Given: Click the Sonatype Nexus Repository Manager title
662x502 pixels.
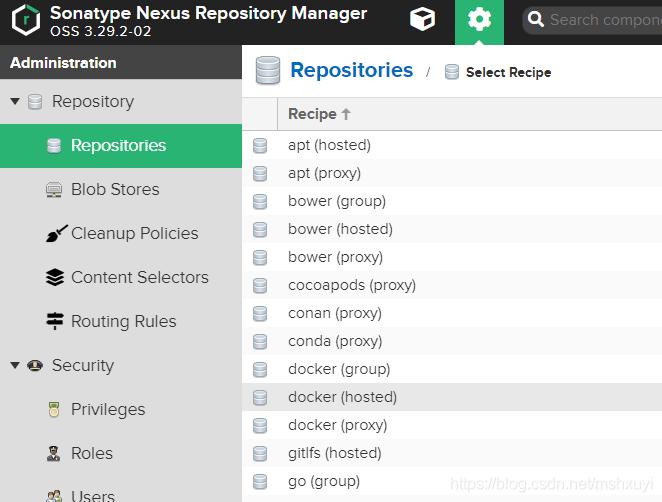Looking at the screenshot, I should (x=208, y=13).
